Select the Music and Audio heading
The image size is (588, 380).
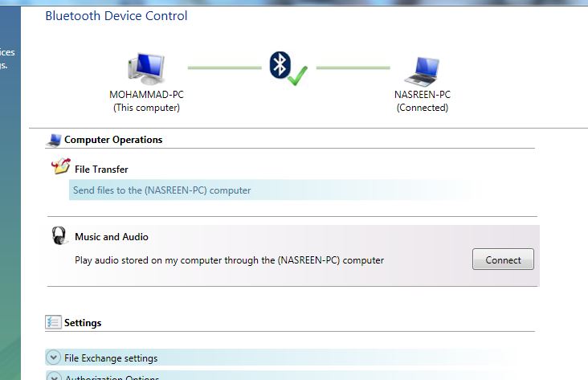[x=112, y=237]
